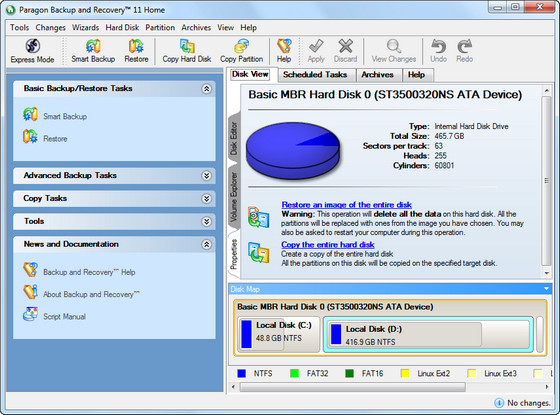Click the horizontal scrollbar right arrow

tap(546, 387)
